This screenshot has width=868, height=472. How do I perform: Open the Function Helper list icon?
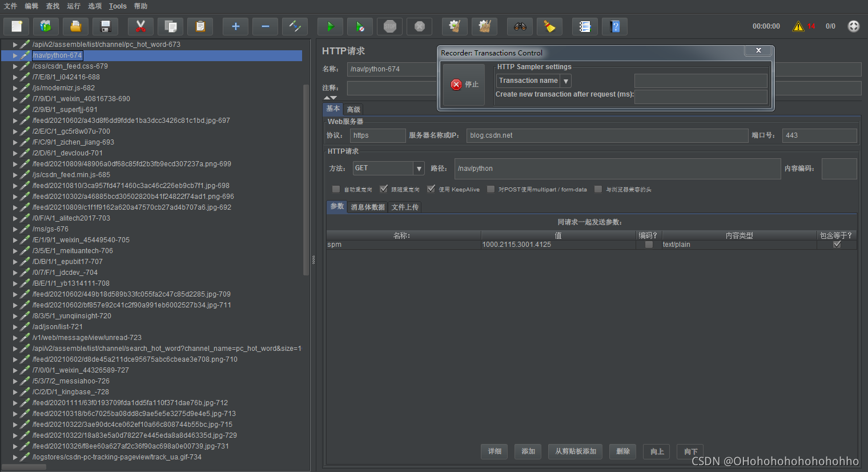(x=585, y=26)
